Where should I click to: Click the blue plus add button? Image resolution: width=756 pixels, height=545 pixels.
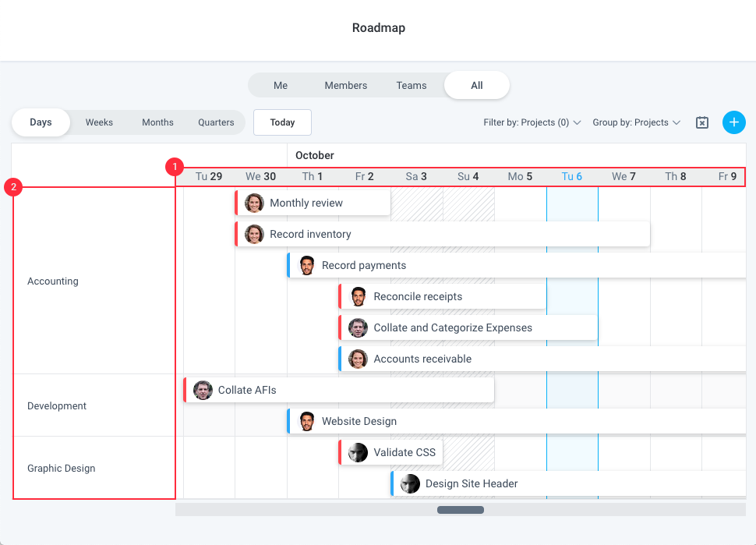point(734,122)
